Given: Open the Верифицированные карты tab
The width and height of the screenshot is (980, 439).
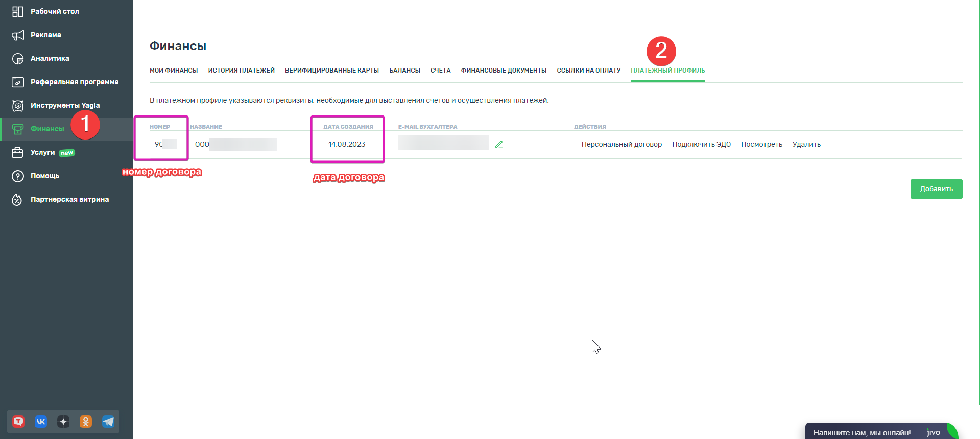Looking at the screenshot, I should coord(332,71).
